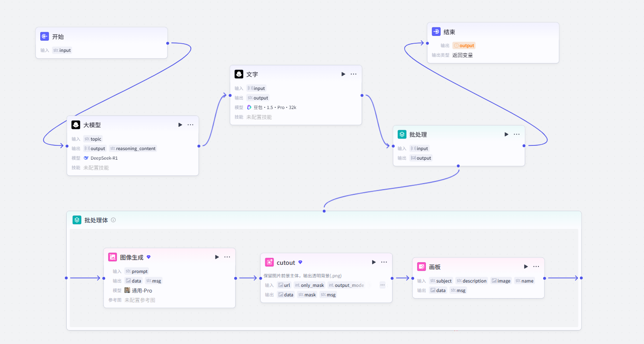Click the 图像生成 node pink icon

pos(113,257)
